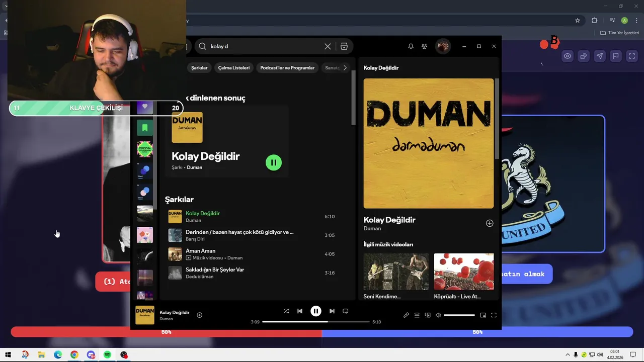
Task: Toggle repeat mode in Spotify
Action: (x=345, y=311)
